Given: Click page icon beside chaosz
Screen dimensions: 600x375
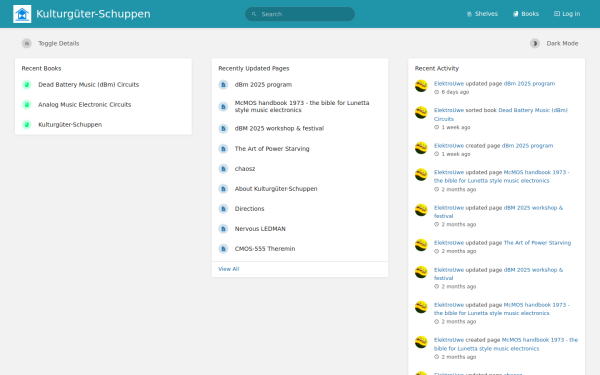Looking at the screenshot, I should pos(223,169).
